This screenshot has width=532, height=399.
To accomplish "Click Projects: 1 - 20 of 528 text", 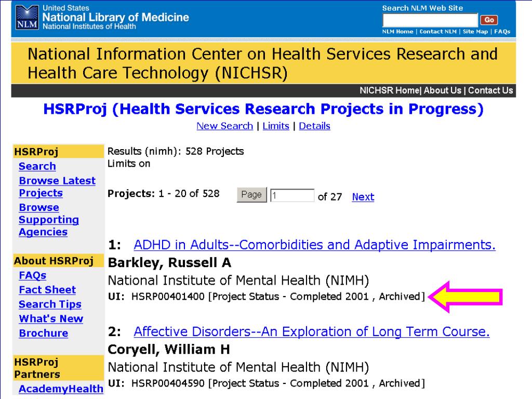I will tap(164, 194).
